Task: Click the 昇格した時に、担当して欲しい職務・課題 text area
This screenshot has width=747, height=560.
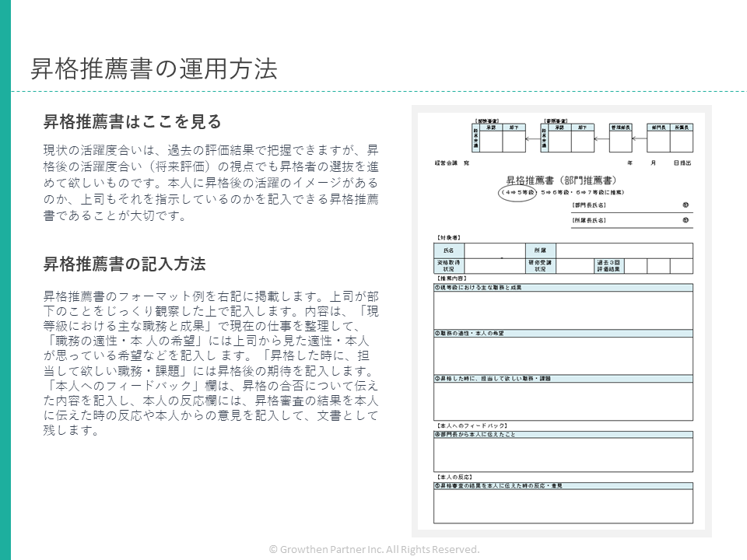Action: (563, 401)
